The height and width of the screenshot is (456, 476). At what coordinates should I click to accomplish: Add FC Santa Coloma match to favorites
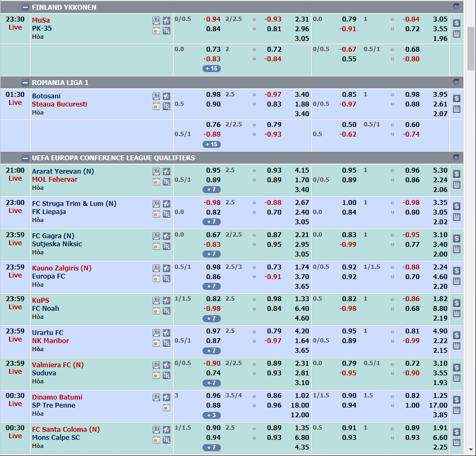167,430
